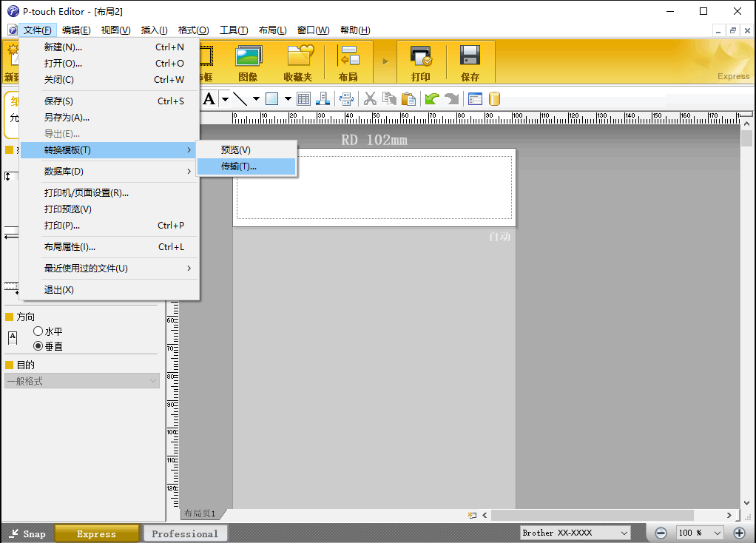Switch to Express mode
The width and height of the screenshot is (756, 543).
(x=96, y=533)
